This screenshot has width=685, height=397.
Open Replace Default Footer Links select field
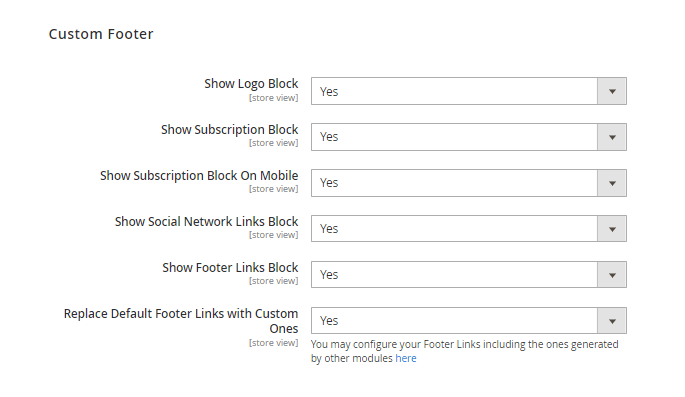pyautogui.click(x=469, y=321)
